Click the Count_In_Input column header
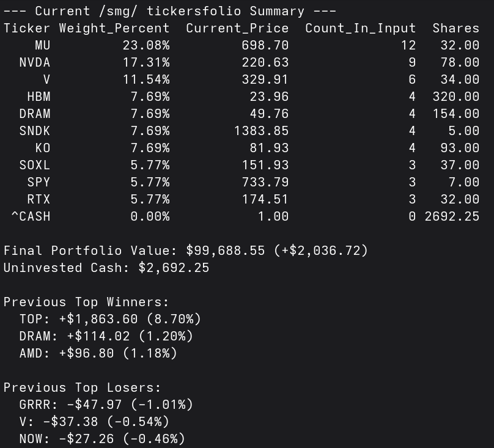This screenshot has width=494, height=448. tap(361, 28)
